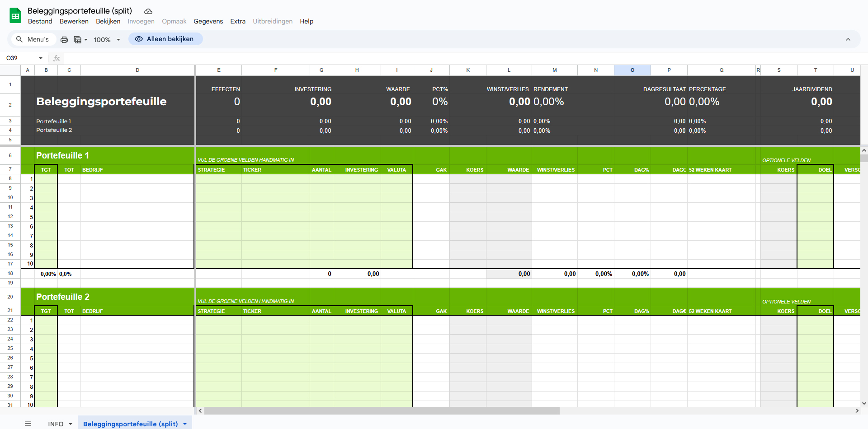Switch to the INFO sheet tab
The image size is (868, 429).
[56, 424]
